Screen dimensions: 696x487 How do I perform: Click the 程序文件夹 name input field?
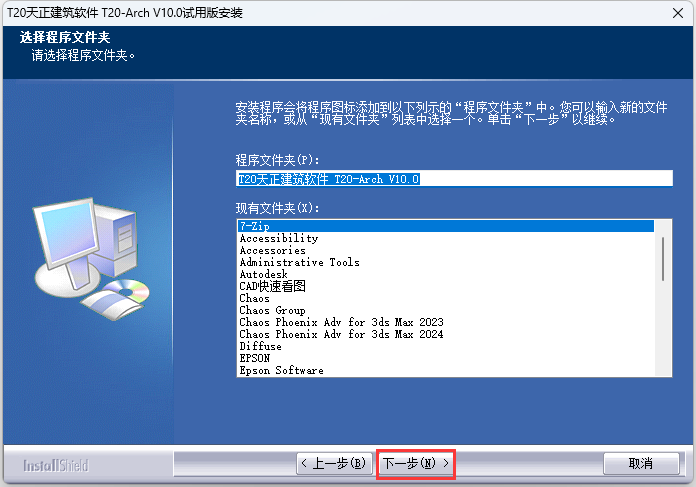point(454,179)
